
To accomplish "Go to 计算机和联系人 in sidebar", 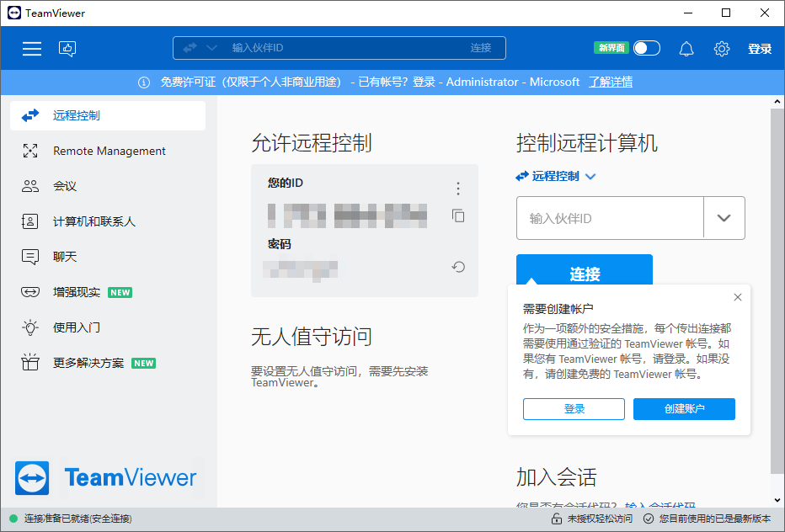I will [x=93, y=222].
